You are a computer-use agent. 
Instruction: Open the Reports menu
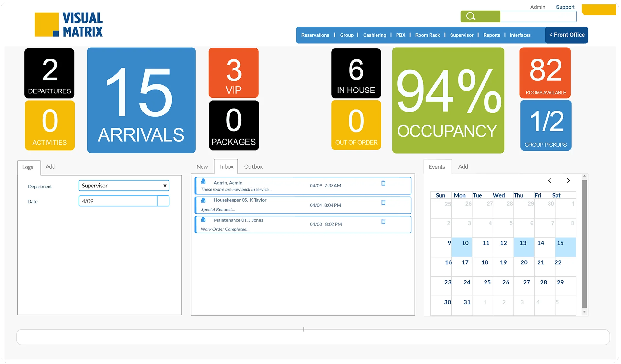click(492, 35)
